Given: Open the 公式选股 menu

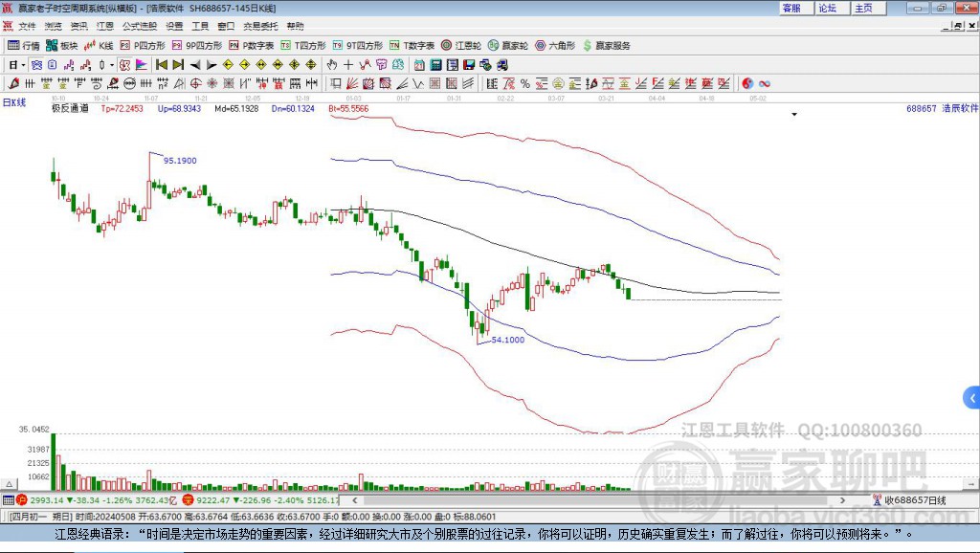Looking at the screenshot, I should coord(140,26).
